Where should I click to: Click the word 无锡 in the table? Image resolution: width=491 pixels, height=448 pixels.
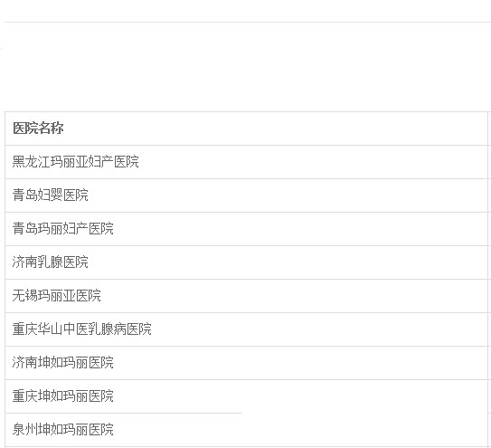tap(25, 296)
